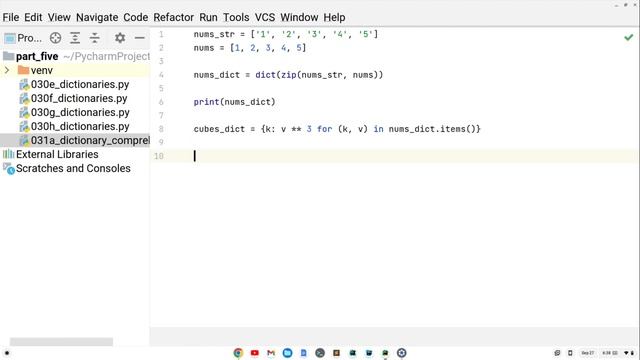640x360 pixels.
Task: Open the Navigate menu
Action: [x=97, y=18]
